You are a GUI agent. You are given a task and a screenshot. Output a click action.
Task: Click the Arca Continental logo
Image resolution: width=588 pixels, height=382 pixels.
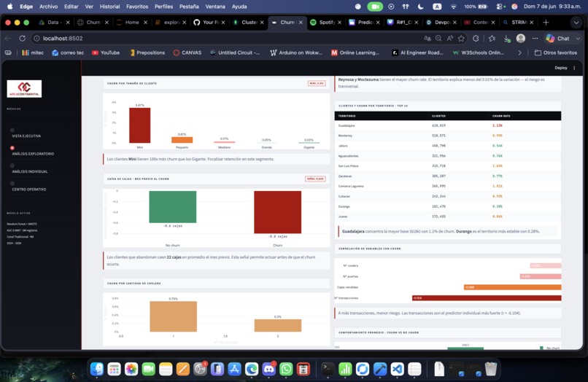coord(24,89)
